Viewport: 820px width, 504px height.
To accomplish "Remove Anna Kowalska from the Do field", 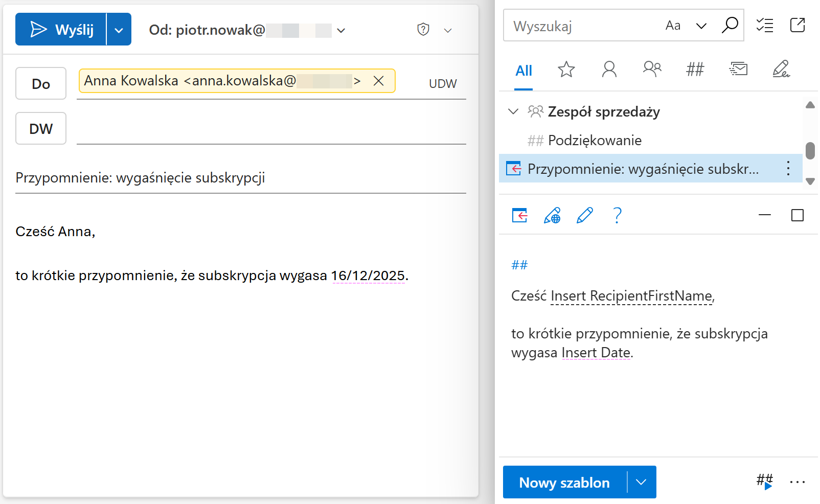I will [x=379, y=81].
